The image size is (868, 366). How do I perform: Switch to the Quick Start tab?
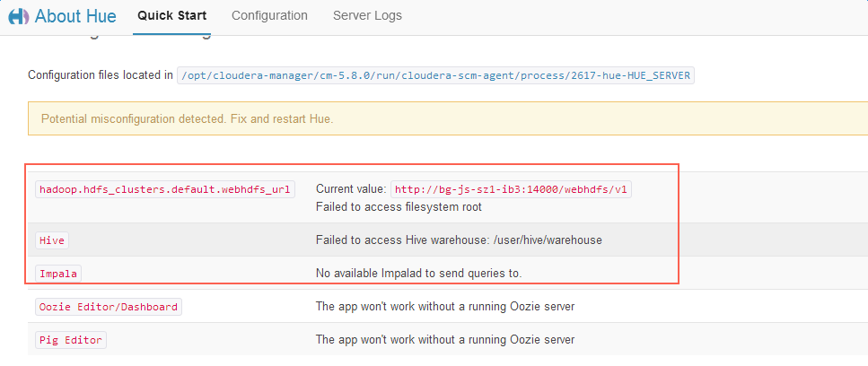click(171, 16)
